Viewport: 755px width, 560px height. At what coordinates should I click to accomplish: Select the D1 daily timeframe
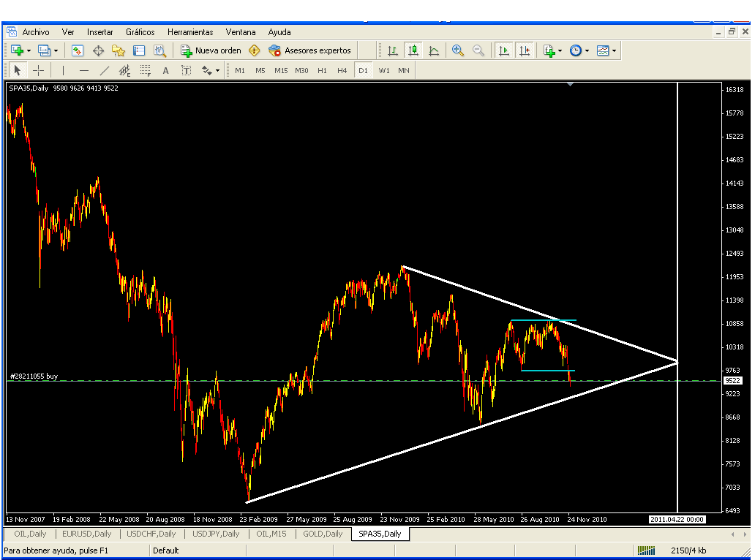coord(363,71)
